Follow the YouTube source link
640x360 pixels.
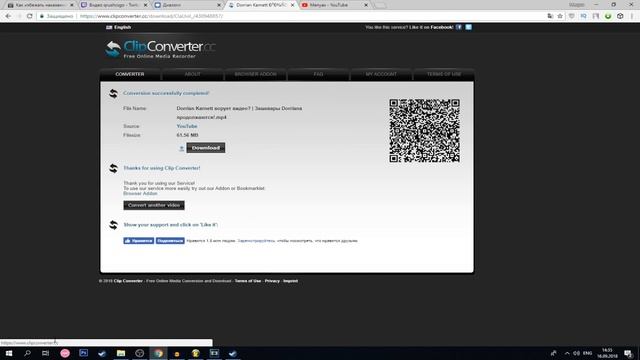tap(187, 126)
